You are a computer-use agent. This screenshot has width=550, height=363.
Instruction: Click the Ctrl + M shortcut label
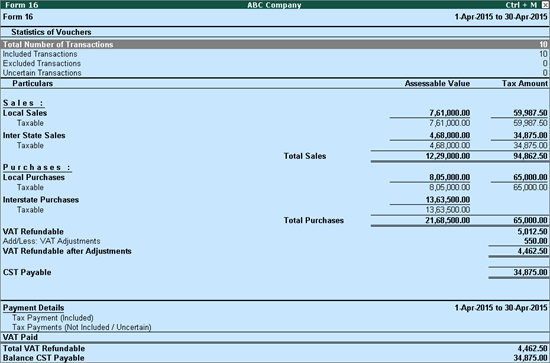tap(521, 5)
